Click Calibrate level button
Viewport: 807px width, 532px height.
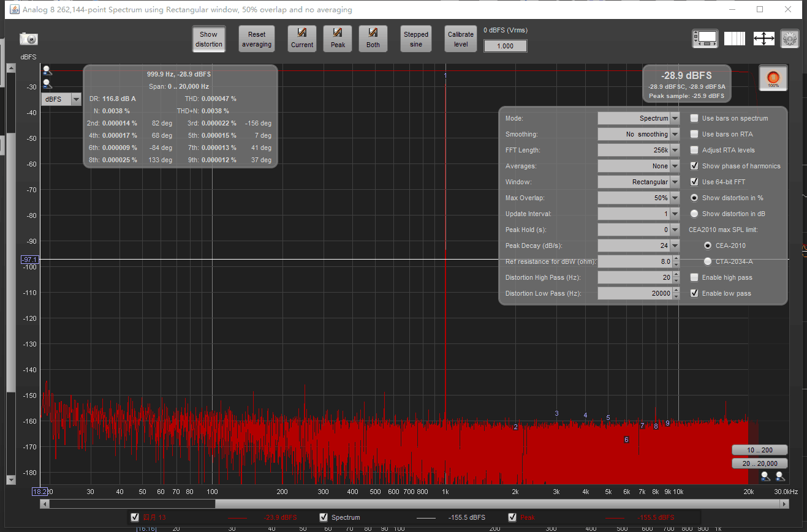(461, 39)
